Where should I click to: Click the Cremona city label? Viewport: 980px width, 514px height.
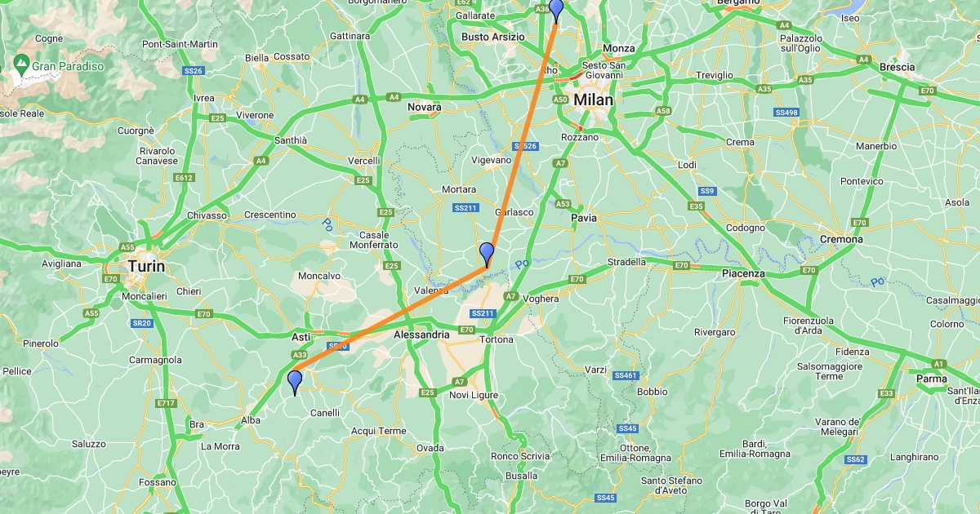point(841,239)
